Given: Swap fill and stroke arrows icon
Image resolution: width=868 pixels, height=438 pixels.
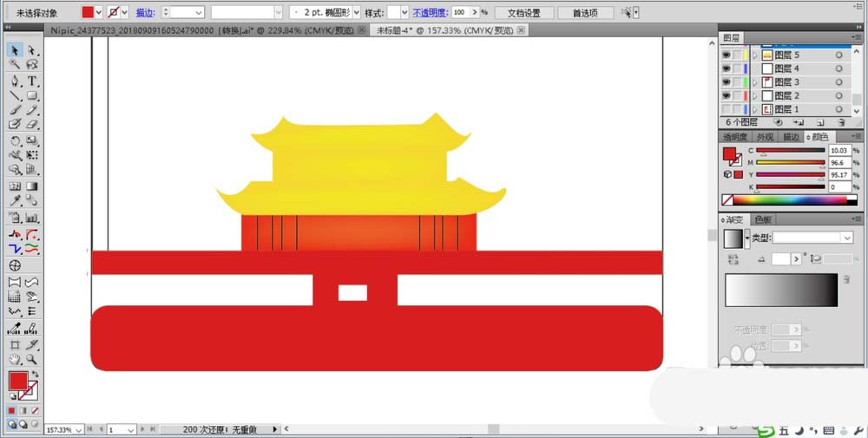Looking at the screenshot, I should tap(35, 375).
